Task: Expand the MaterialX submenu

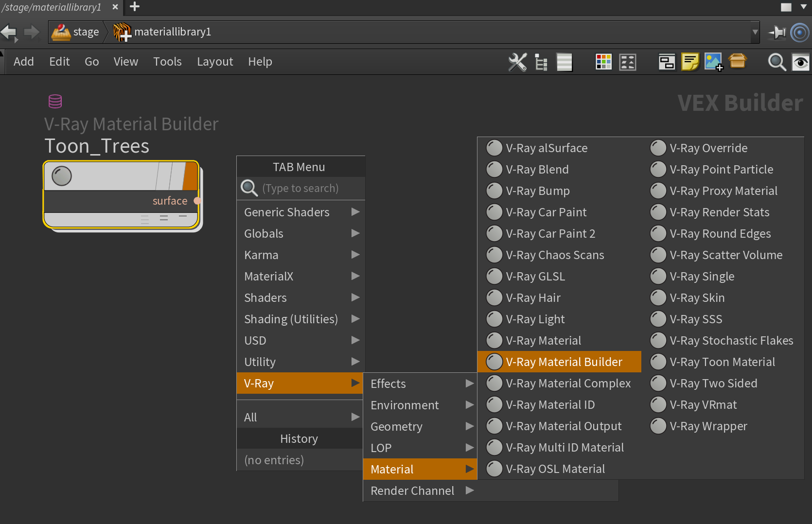Action: click(301, 276)
